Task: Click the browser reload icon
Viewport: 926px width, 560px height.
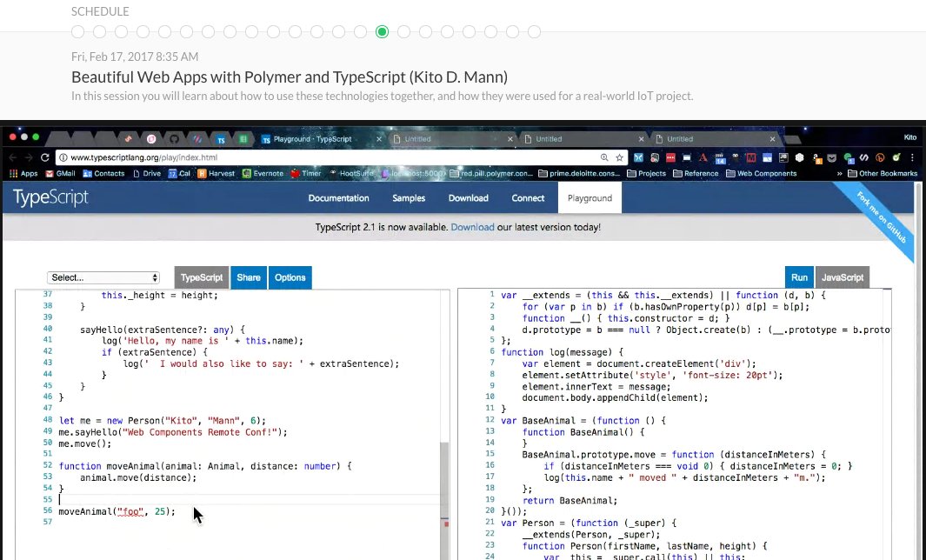Action: click(44, 157)
